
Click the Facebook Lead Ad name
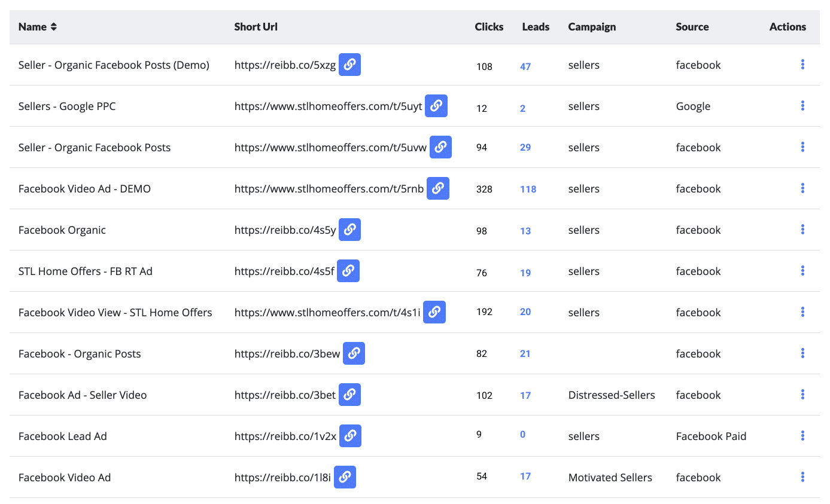point(63,436)
